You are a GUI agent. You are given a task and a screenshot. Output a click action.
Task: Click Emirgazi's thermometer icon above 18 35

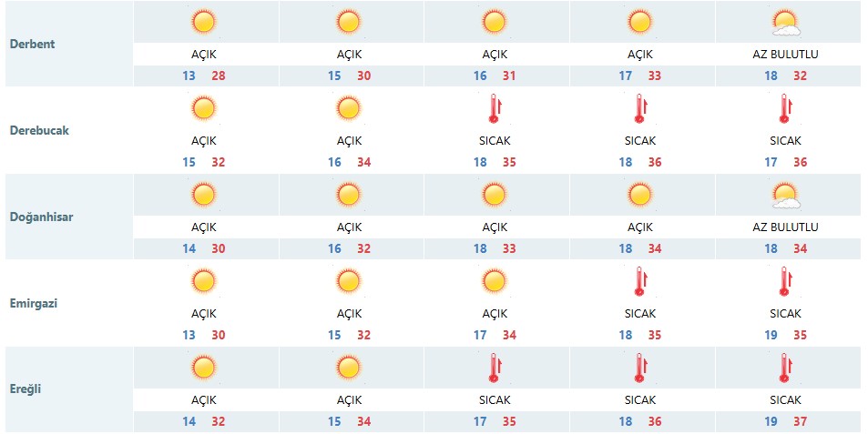pyautogui.click(x=640, y=281)
